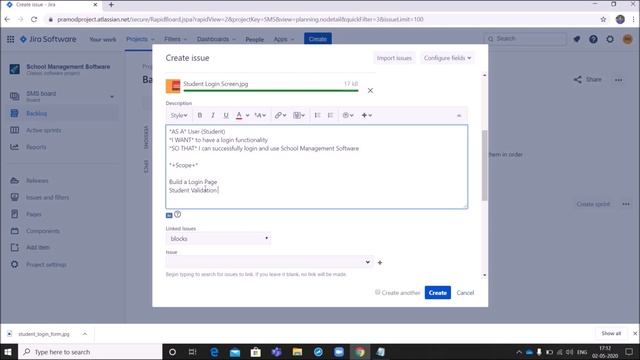
Task: Click the Jira Software logo
Action: point(48,39)
